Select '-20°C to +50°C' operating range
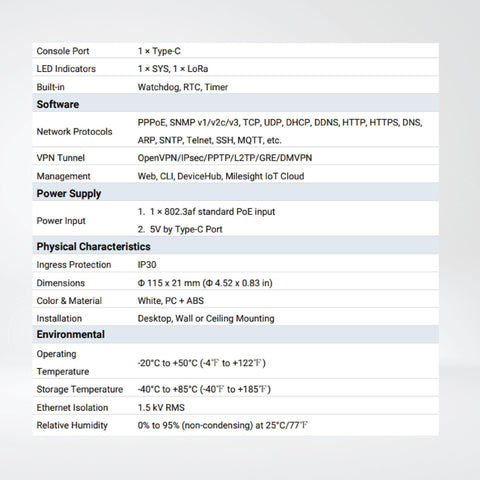This screenshot has width=480, height=480. pos(201,363)
